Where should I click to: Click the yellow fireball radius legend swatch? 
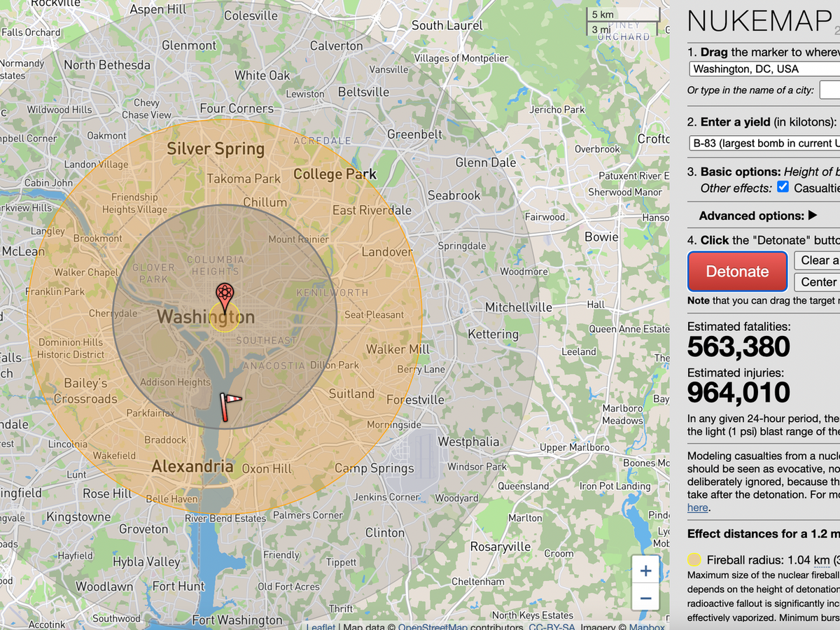tap(694, 559)
